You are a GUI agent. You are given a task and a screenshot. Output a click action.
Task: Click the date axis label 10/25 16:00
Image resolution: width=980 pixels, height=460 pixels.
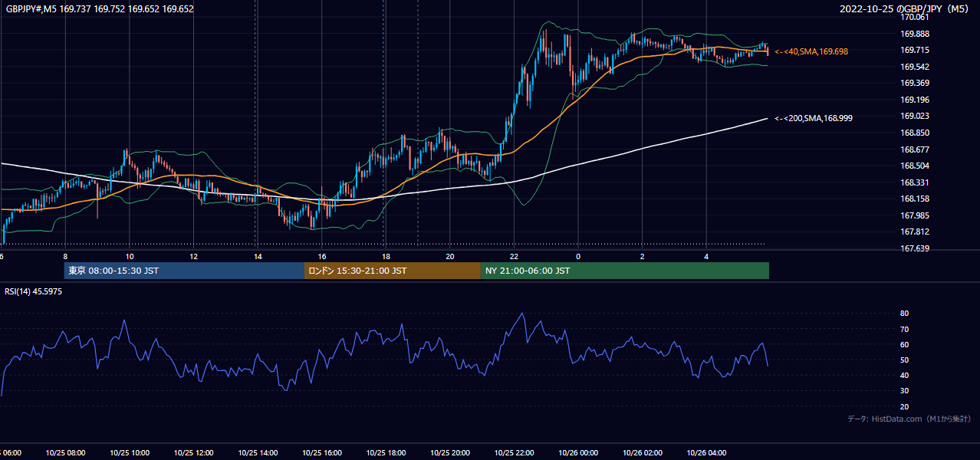(322, 453)
